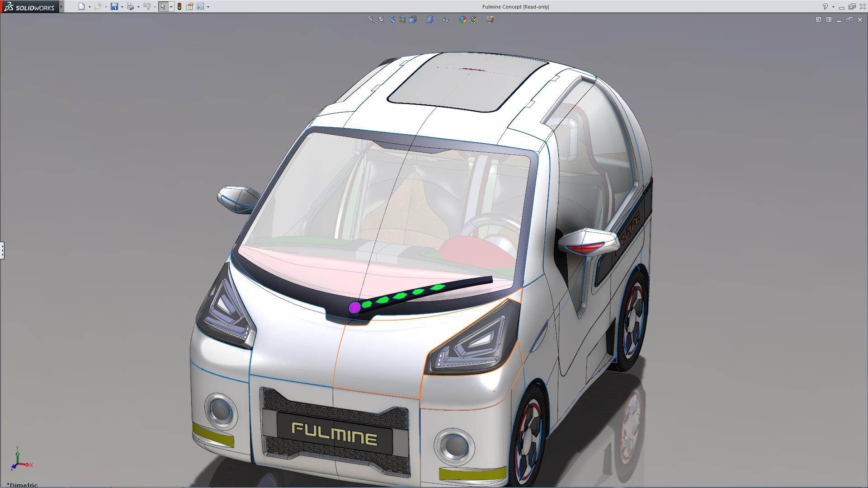Image resolution: width=868 pixels, height=488 pixels.
Task: Open the Options dropdown arrow
Action: [x=208, y=7]
